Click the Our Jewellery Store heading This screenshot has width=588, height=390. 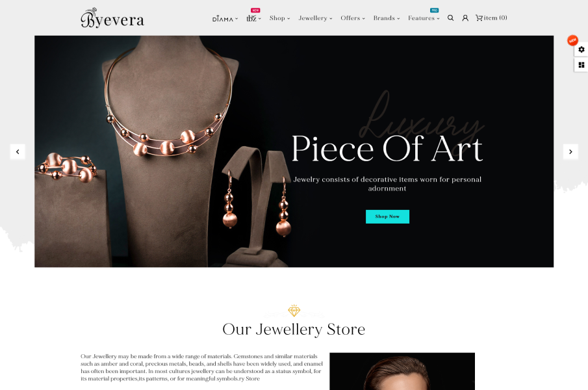[x=294, y=330]
